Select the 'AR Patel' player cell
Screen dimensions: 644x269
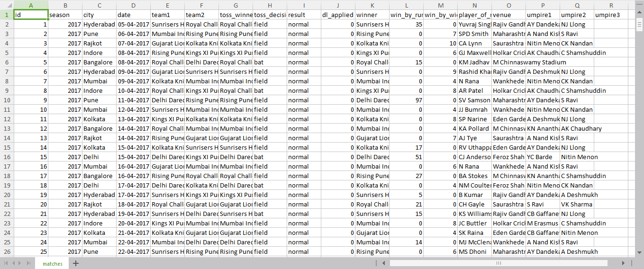point(474,90)
